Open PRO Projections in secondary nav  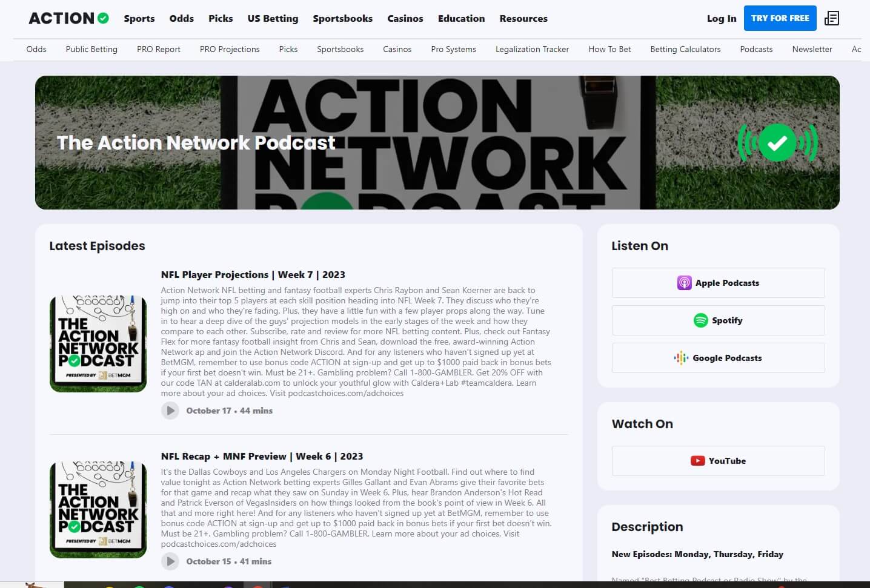click(x=230, y=49)
